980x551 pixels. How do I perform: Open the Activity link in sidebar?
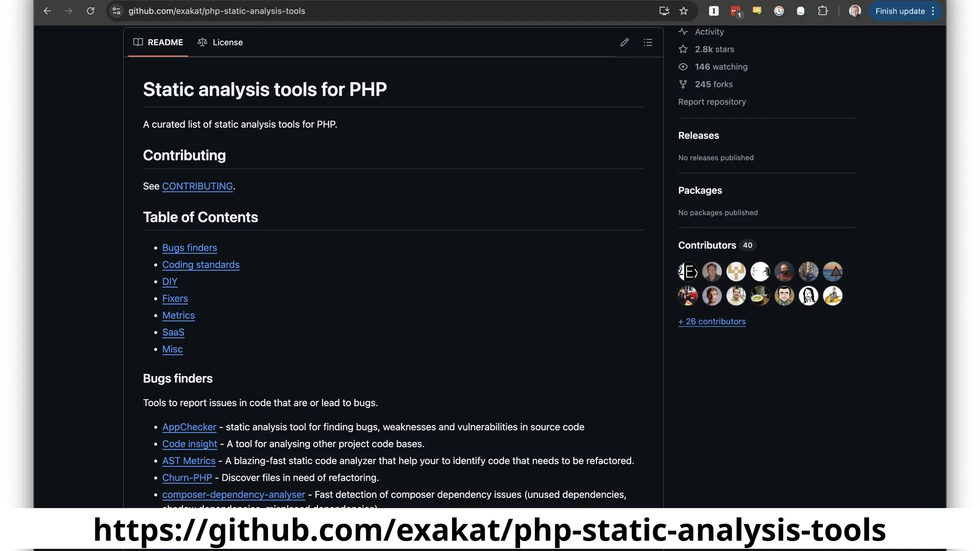(701, 32)
